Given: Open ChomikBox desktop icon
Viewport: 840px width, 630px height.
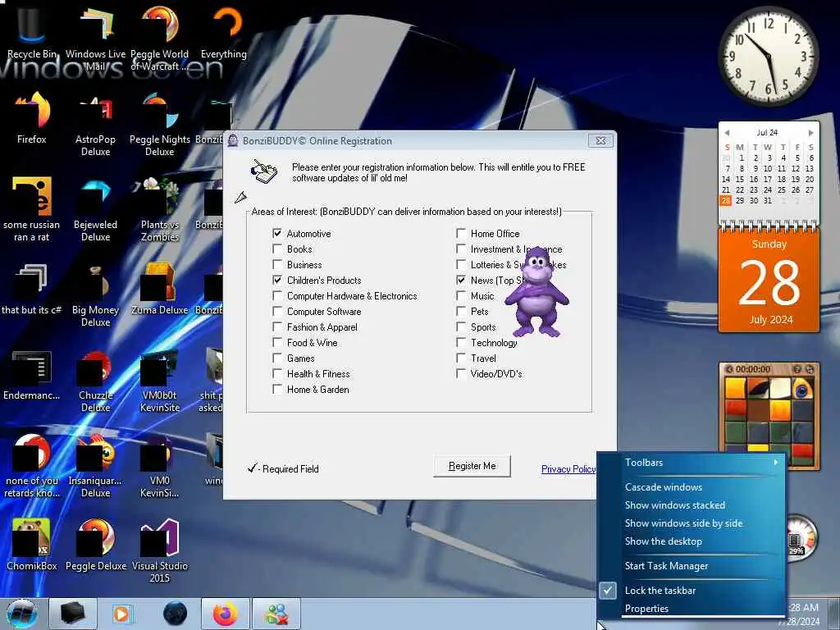Looking at the screenshot, I should pos(32,546).
